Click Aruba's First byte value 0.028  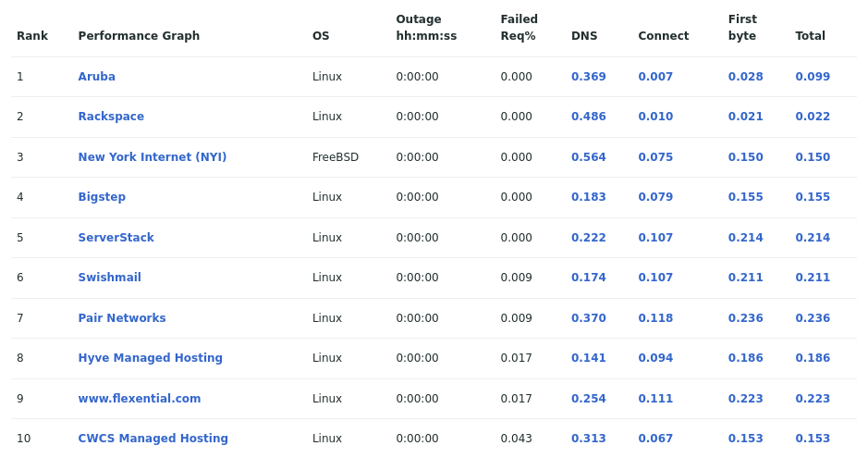[746, 77]
